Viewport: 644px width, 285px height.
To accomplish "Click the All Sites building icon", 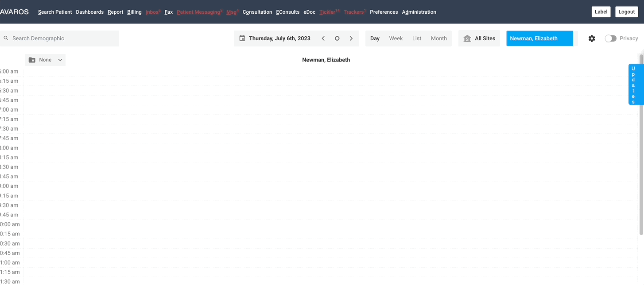I will tap(467, 39).
